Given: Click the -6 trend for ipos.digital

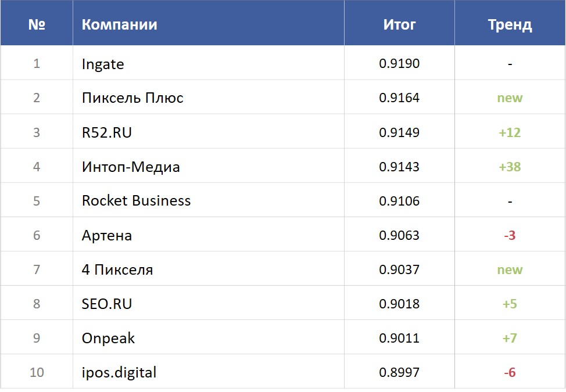Looking at the screenshot, I should tap(510, 372).
